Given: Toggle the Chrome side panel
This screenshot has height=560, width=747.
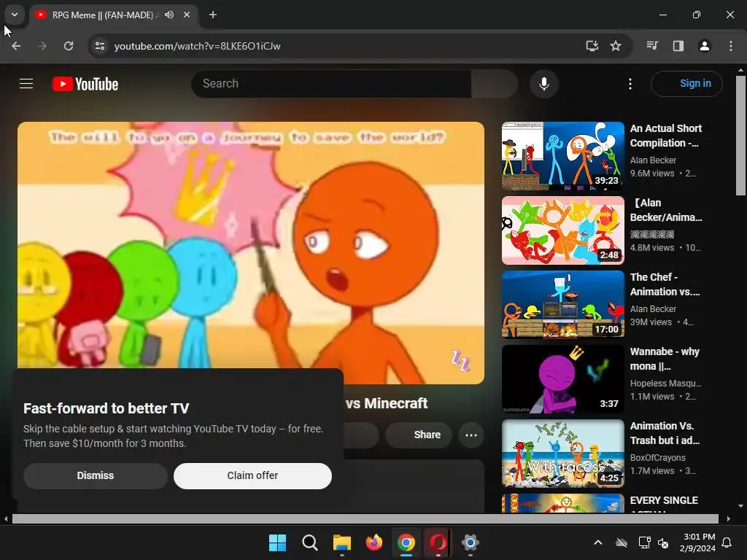Looking at the screenshot, I should click(678, 46).
